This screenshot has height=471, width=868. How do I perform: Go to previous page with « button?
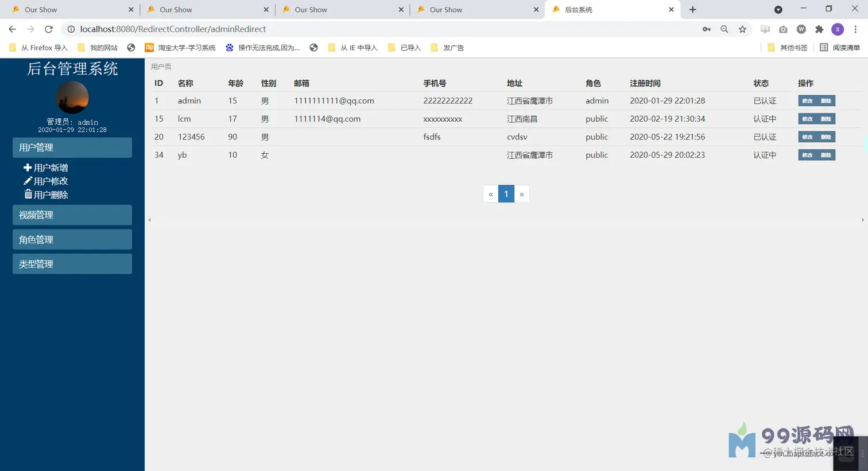click(491, 194)
